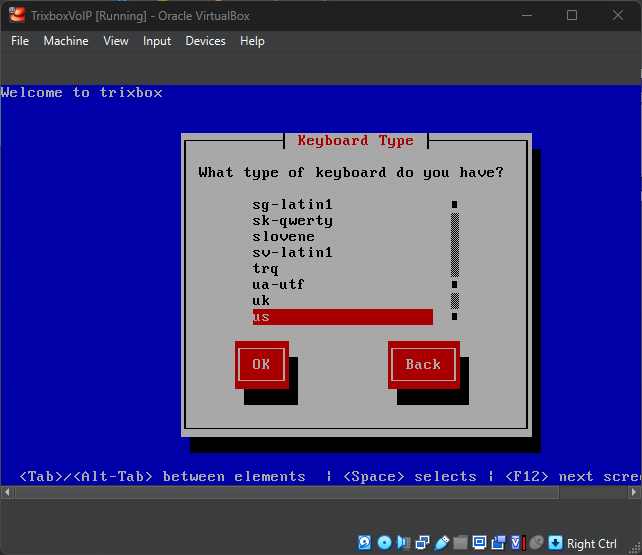Click the Right Ctrl host key label
The image size is (642, 555).
592,544
